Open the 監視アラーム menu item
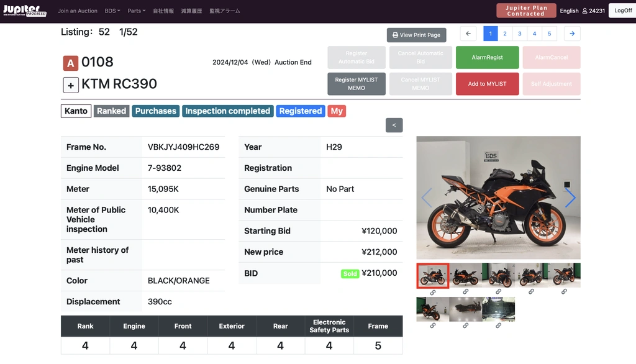Image resolution: width=636 pixels, height=364 pixels. coord(225,11)
